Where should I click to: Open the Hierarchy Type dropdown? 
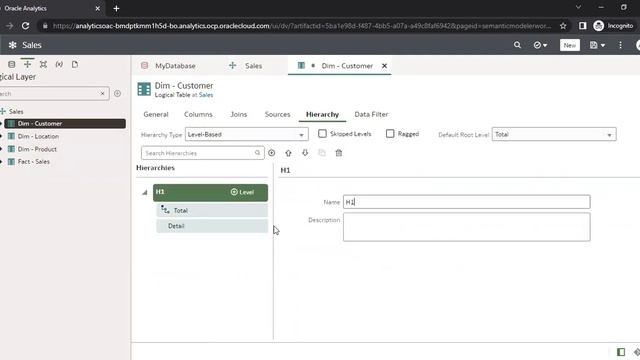tap(247, 134)
